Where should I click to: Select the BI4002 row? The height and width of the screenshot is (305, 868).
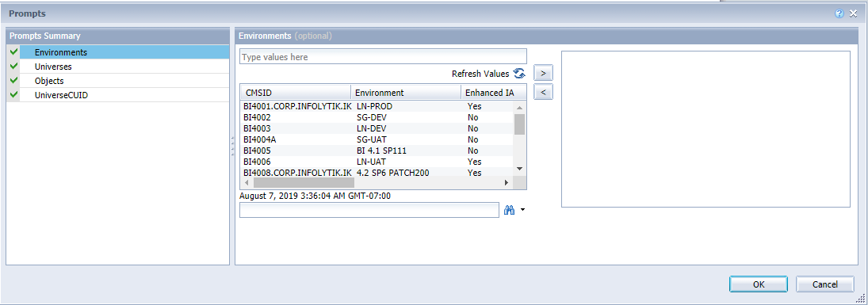[377, 117]
